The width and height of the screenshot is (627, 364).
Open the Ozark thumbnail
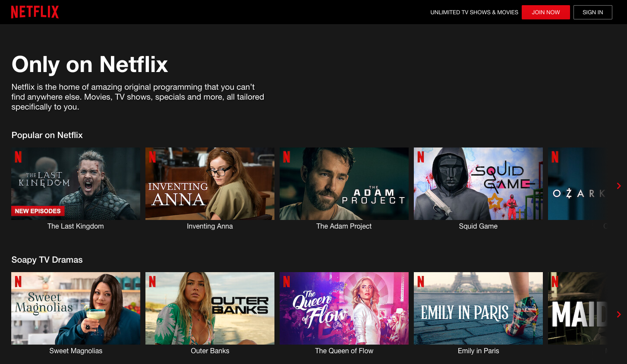click(x=577, y=184)
